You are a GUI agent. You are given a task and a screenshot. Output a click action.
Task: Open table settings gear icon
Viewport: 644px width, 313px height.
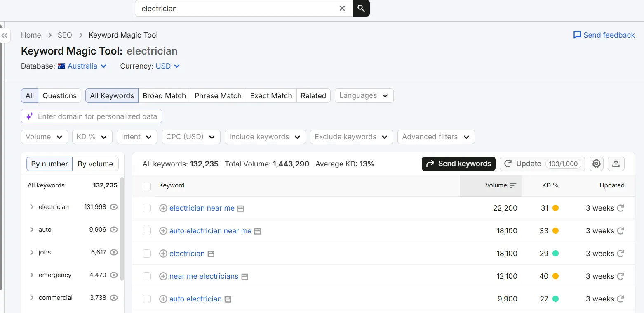coord(597,164)
